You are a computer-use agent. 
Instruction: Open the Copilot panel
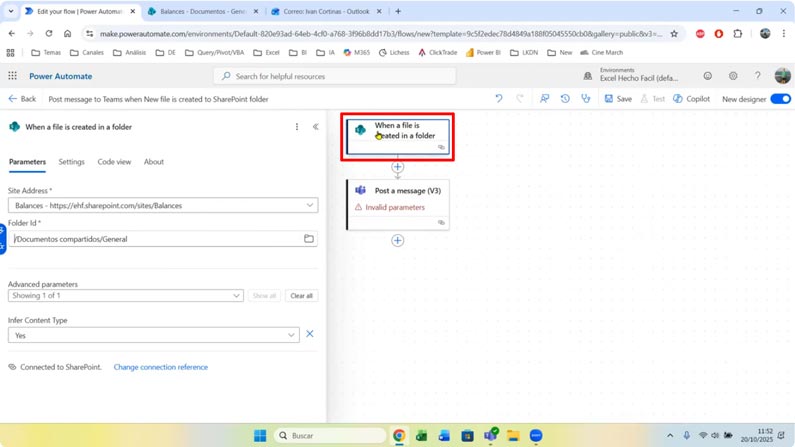click(x=692, y=99)
